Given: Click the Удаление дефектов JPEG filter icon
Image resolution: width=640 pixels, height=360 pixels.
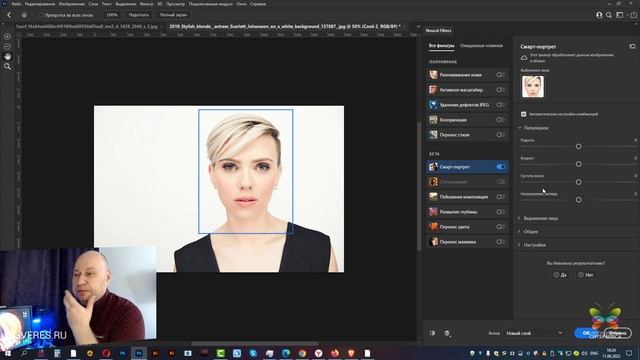Looking at the screenshot, I should click(x=433, y=104).
